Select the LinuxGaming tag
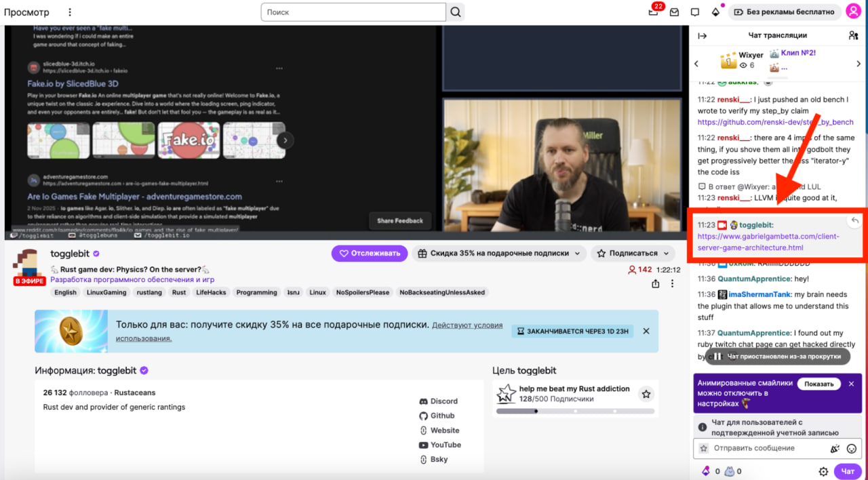The width and height of the screenshot is (868, 480). point(106,292)
